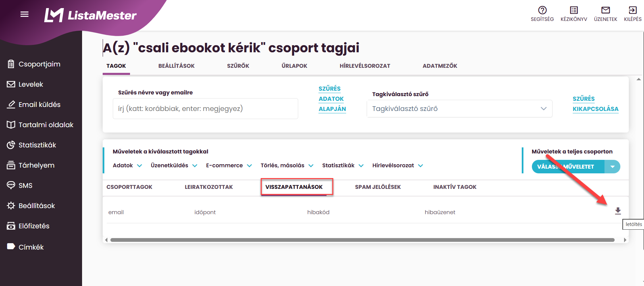
Task: Switch to the Szűrők tab
Action: [238, 66]
